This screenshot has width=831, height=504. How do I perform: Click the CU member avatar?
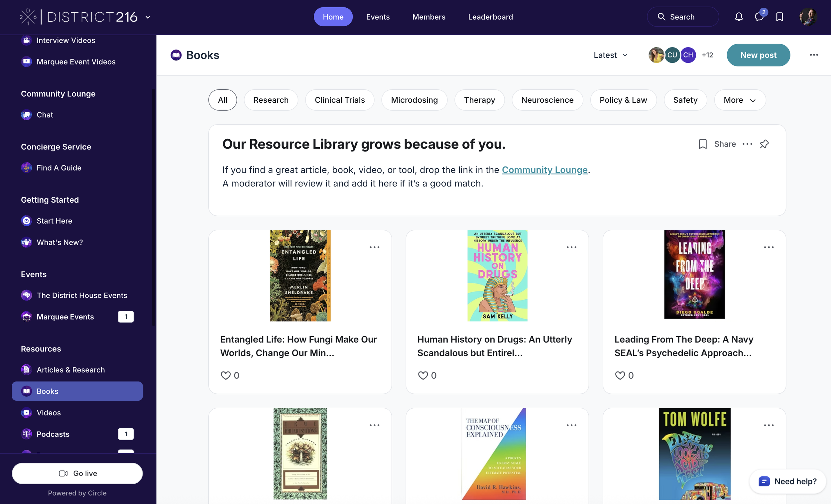672,55
